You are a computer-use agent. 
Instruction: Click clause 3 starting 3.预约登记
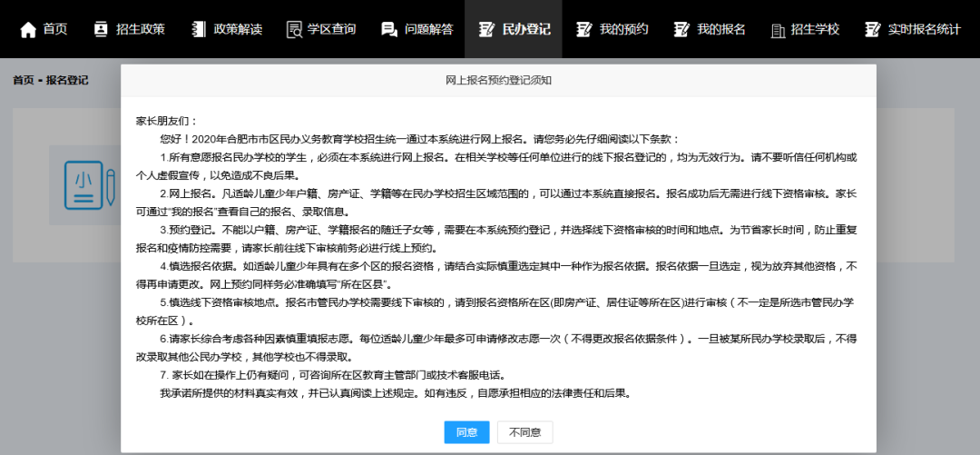496,239
